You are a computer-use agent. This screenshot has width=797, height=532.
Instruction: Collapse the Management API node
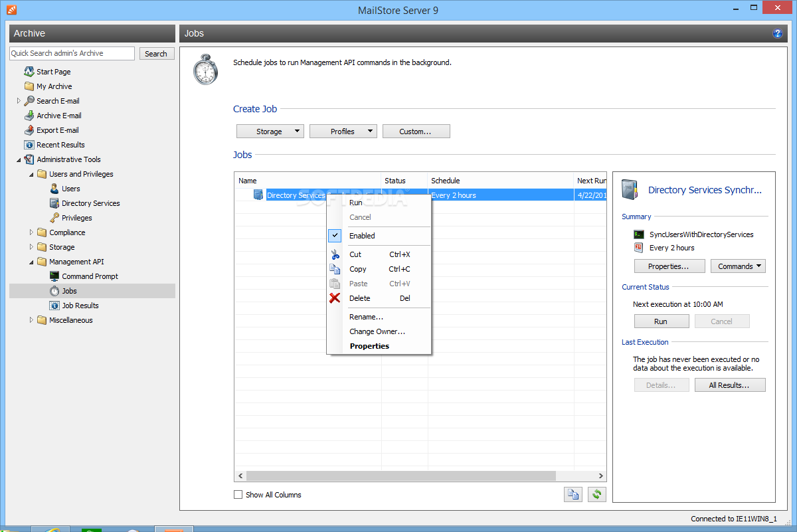31,262
